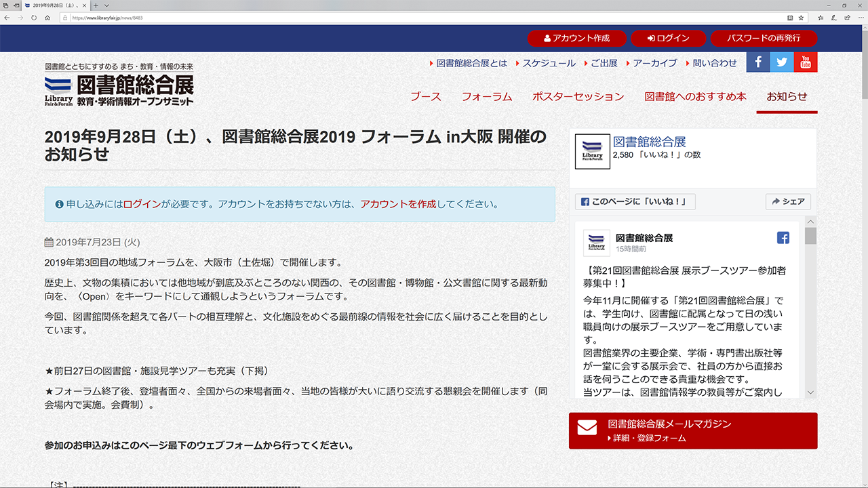Click the 2,580「いいね！」の数 text
Viewport: 868px width, 488px height.
coord(656,155)
